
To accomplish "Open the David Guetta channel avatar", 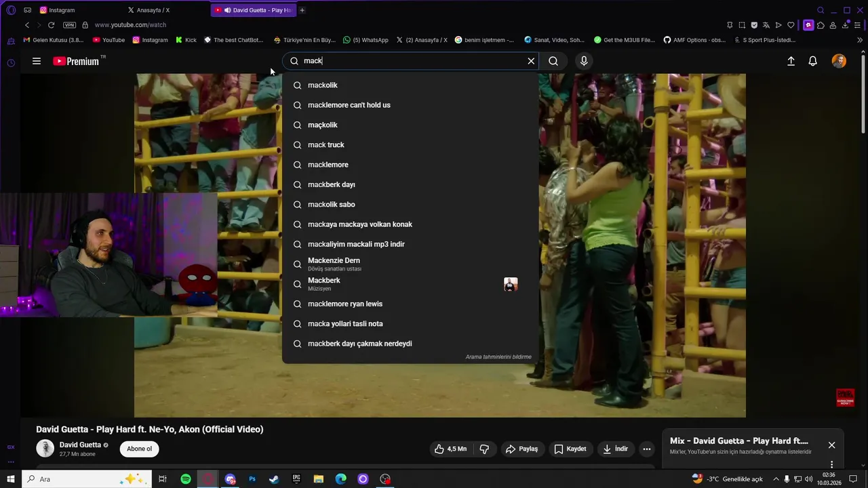I will pos(45,449).
